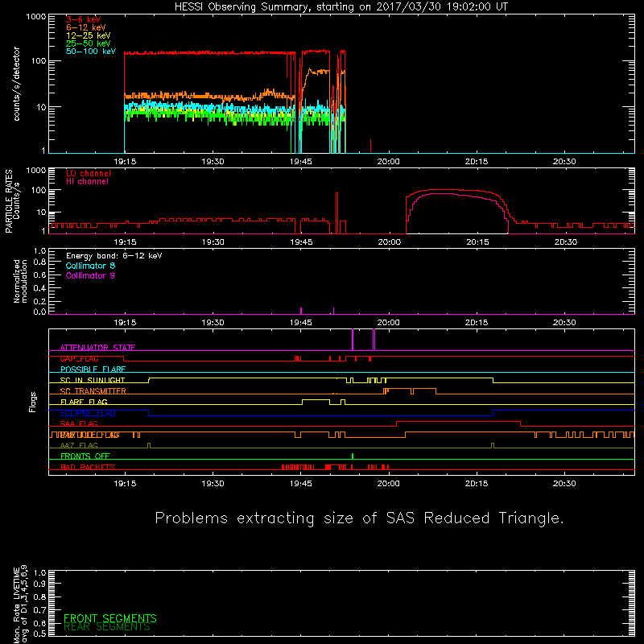
Task: Select the SC_IN_SUNLIGHT flag label
Action: click(93, 380)
